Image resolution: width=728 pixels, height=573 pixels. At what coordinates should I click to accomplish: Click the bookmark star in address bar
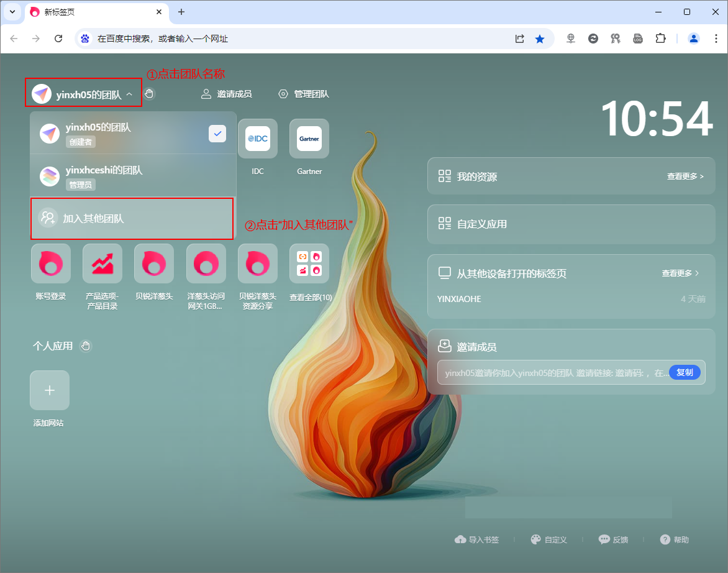pos(540,39)
